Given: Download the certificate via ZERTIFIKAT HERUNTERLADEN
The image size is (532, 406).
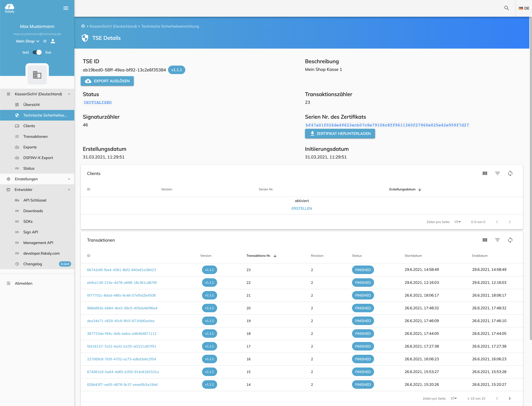Looking at the screenshot, I should coord(340,133).
